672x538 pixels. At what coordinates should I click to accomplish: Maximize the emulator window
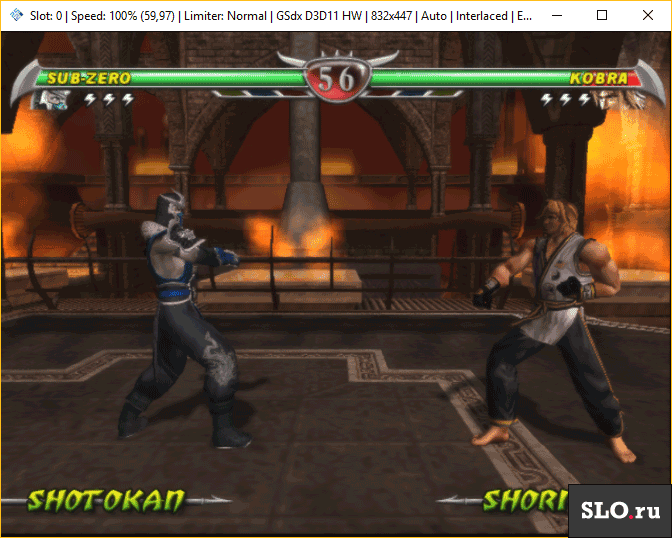(x=602, y=15)
